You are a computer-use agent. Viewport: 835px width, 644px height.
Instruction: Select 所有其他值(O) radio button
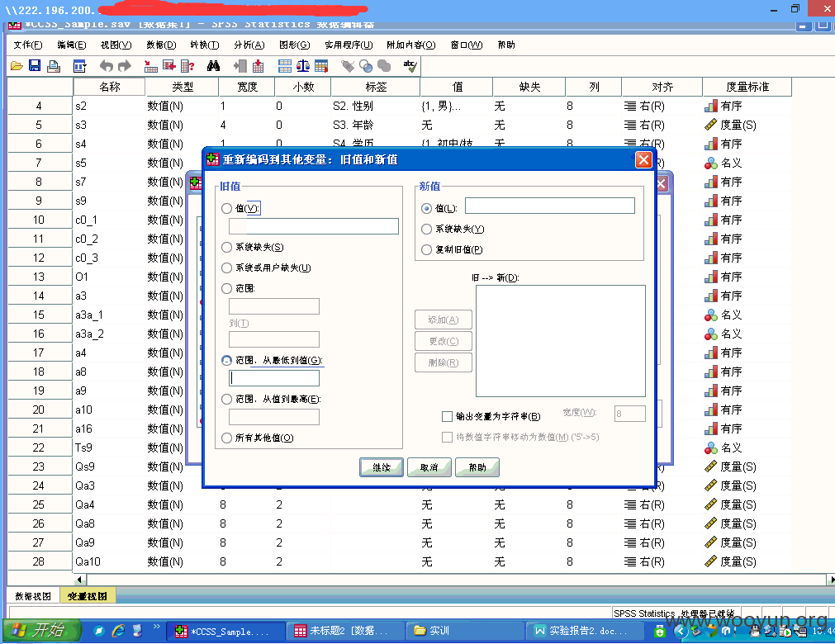click(226, 438)
